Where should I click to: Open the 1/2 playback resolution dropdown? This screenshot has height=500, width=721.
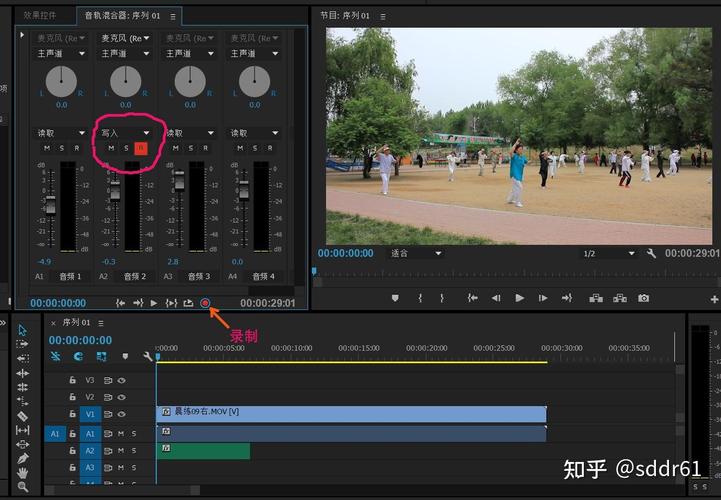[x=608, y=254]
